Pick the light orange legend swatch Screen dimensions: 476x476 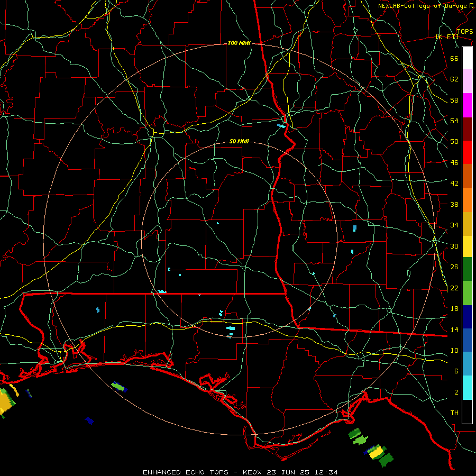(467, 200)
